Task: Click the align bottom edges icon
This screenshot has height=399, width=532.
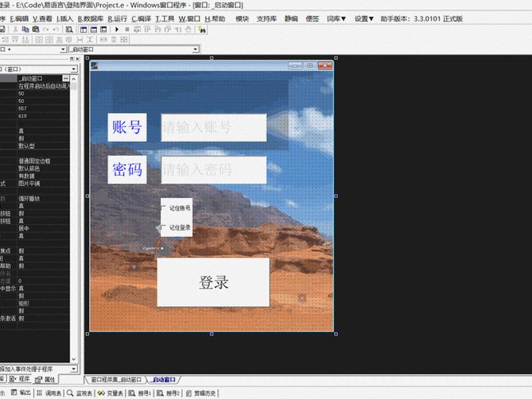Action: [x=25, y=40]
